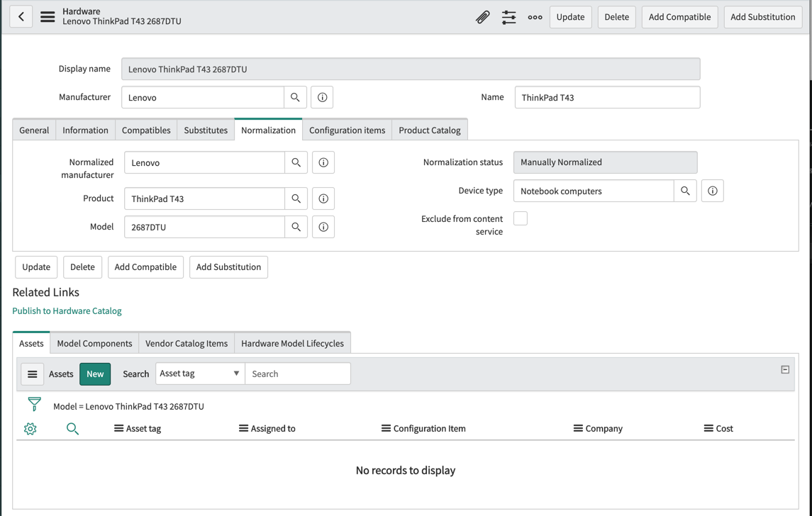The height and width of the screenshot is (516, 812).
Task: Open the Substitutes tab
Action: (x=206, y=130)
